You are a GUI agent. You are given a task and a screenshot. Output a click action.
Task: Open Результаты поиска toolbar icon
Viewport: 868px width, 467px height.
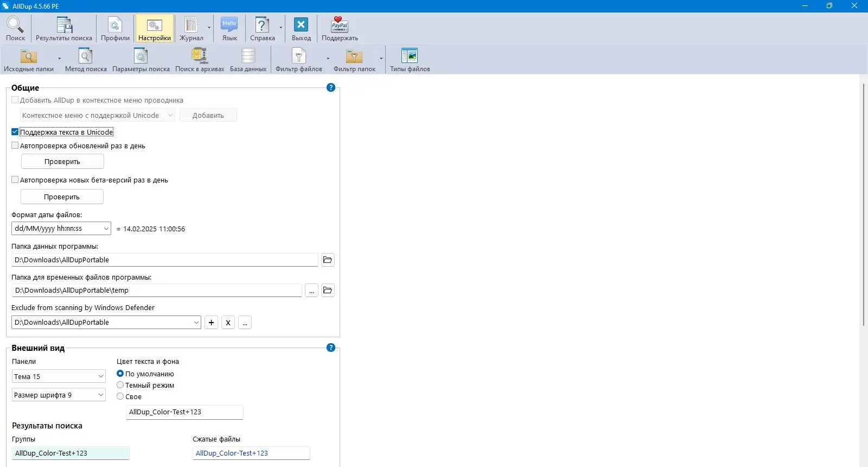pyautogui.click(x=64, y=29)
